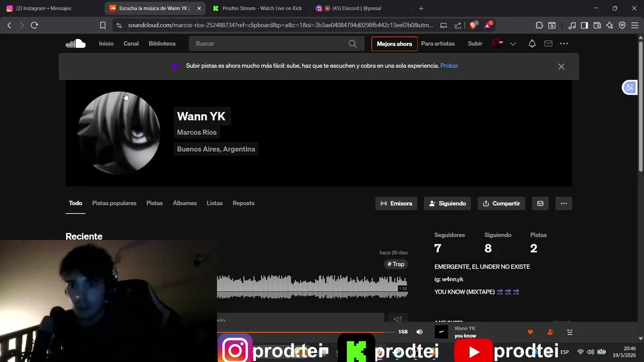View the Siguiendo following count
The width and height of the screenshot is (644, 362).
click(488, 248)
